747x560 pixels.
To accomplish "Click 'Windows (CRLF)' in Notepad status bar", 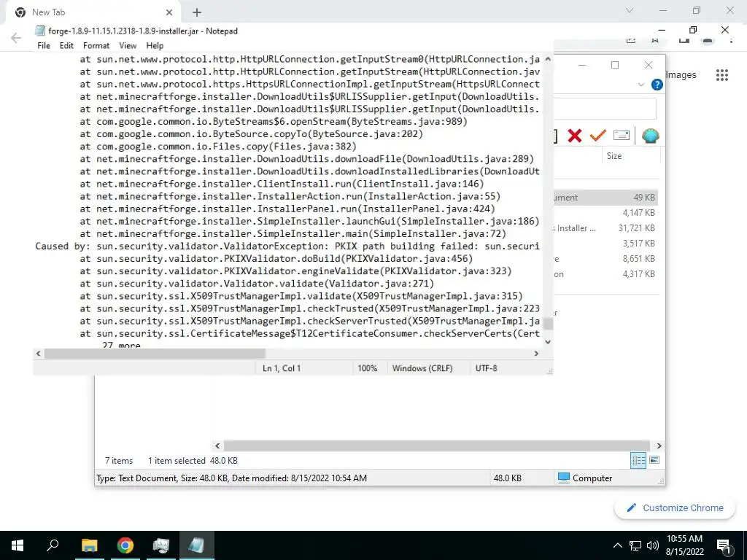I will pos(422,368).
